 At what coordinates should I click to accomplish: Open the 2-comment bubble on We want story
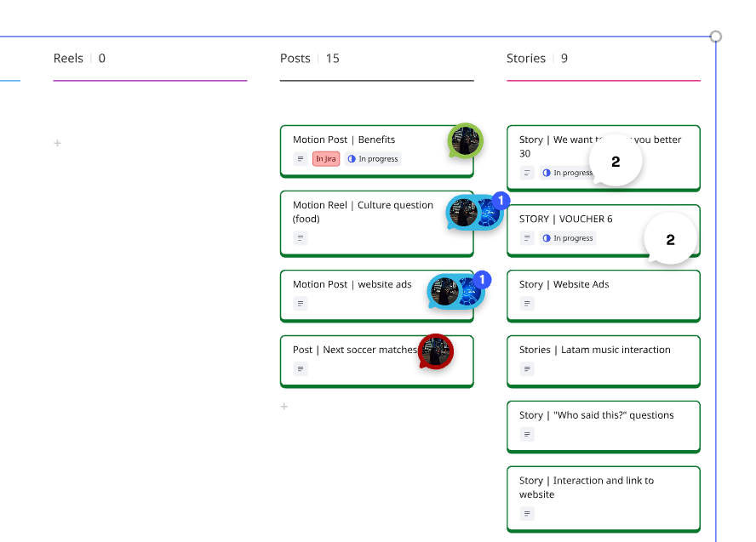(616, 161)
